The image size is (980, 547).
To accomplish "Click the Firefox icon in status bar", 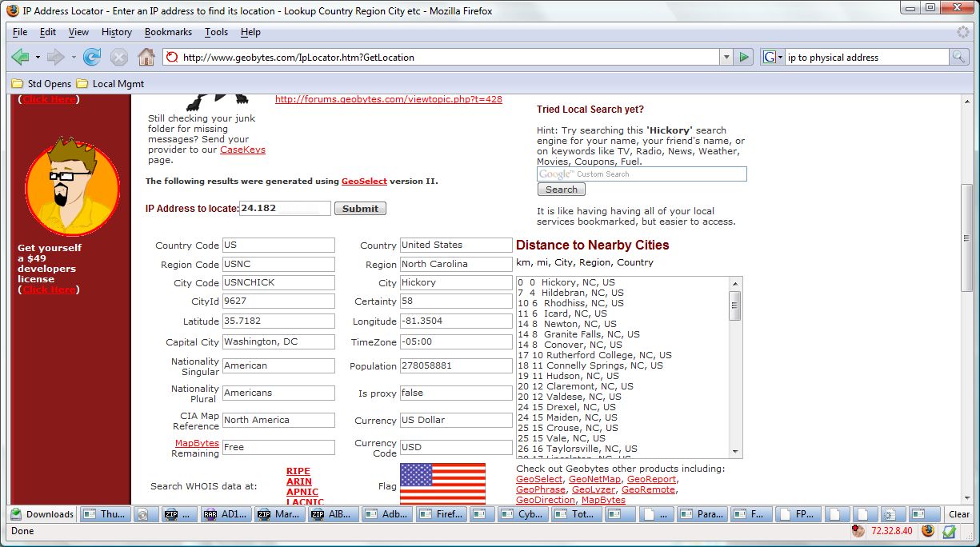I will coord(928,531).
